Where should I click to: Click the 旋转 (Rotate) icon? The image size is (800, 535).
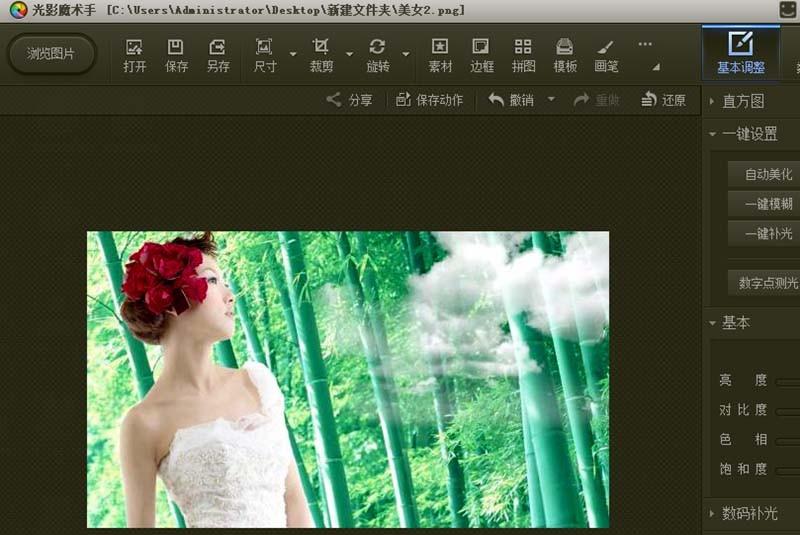377,54
